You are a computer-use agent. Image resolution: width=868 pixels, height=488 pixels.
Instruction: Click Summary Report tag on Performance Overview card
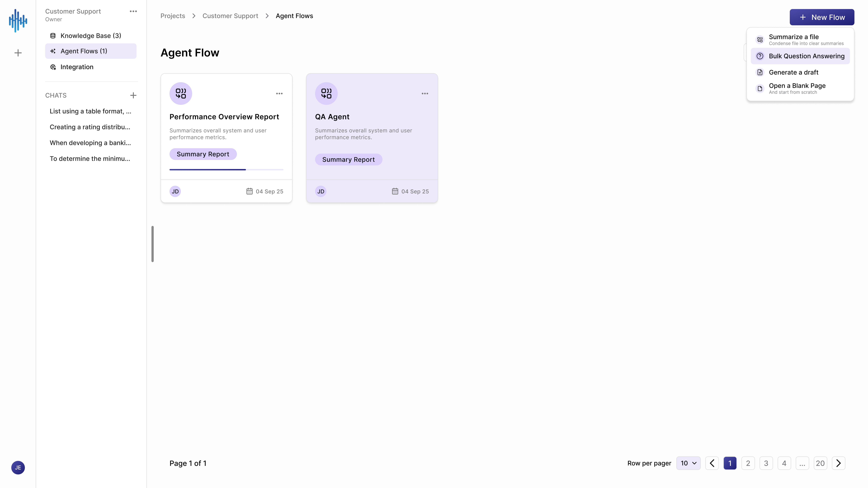[203, 154]
